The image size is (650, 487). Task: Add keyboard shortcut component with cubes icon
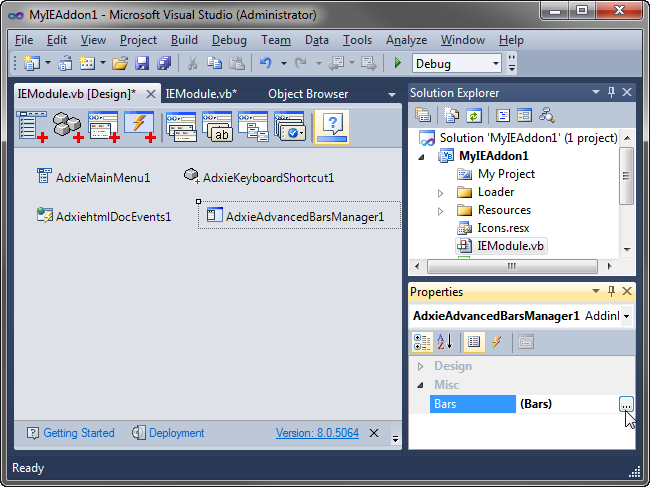[x=68, y=127]
